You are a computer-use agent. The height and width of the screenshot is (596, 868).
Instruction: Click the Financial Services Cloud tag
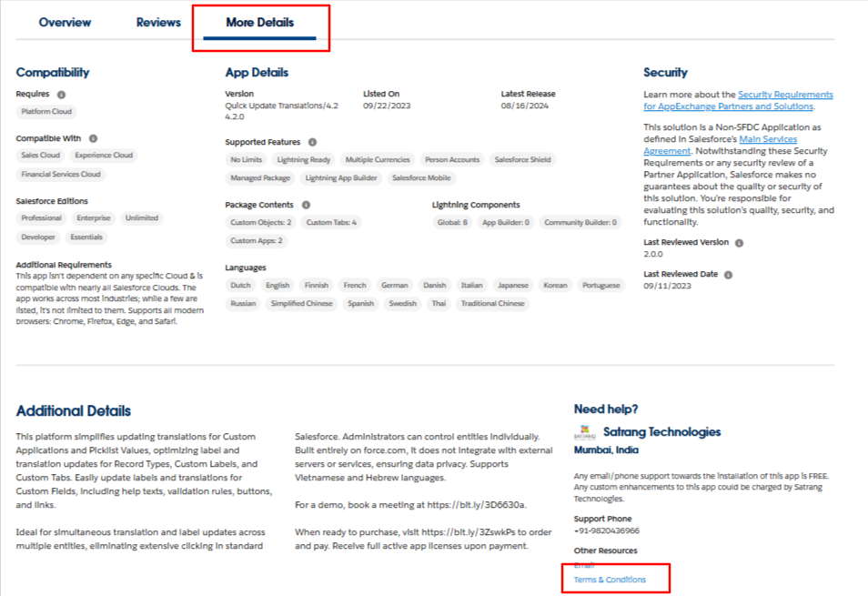coord(61,175)
